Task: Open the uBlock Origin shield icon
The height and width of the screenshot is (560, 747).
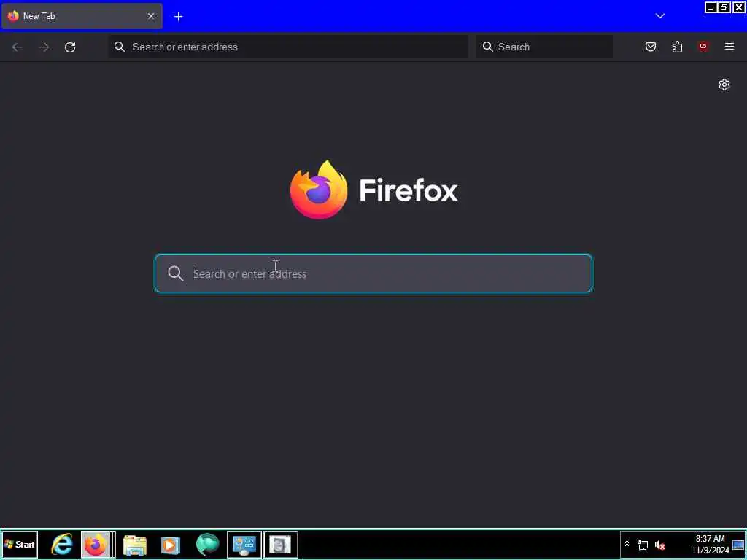Action: 703,47
